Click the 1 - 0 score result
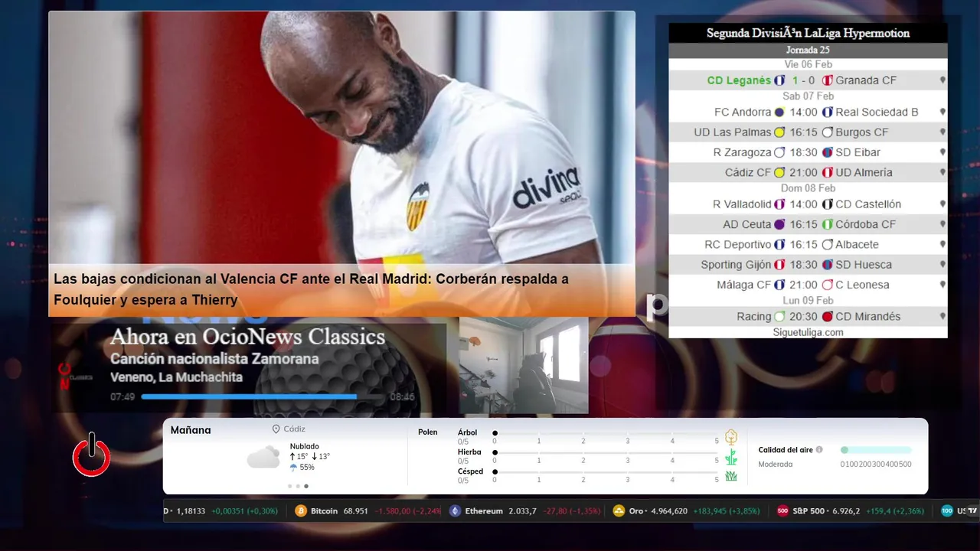The height and width of the screenshot is (551, 980). [x=803, y=80]
